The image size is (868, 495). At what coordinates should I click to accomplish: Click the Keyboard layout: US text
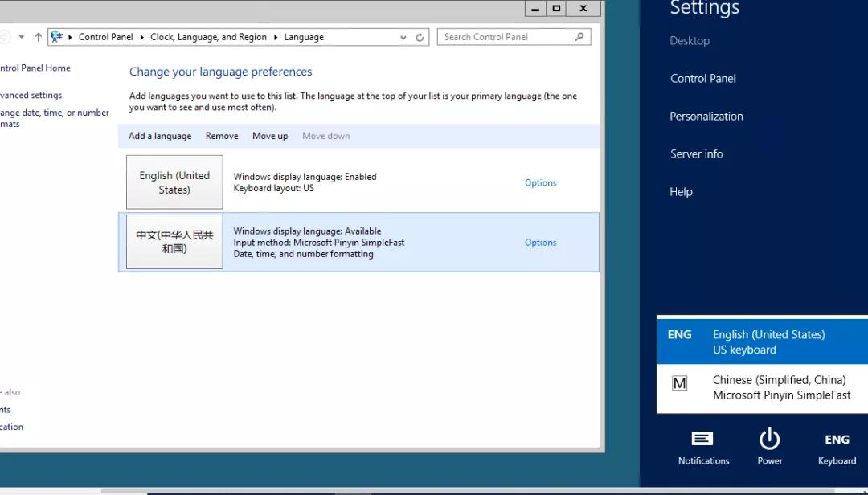click(273, 188)
